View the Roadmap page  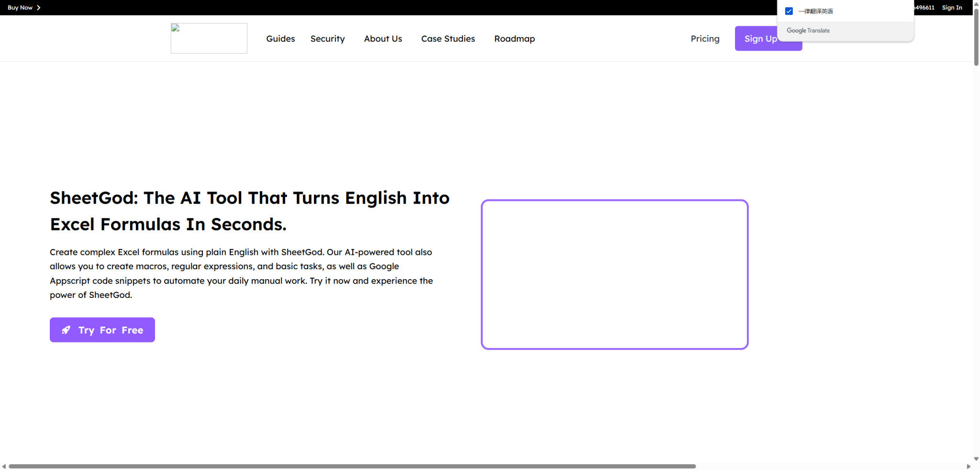point(514,39)
